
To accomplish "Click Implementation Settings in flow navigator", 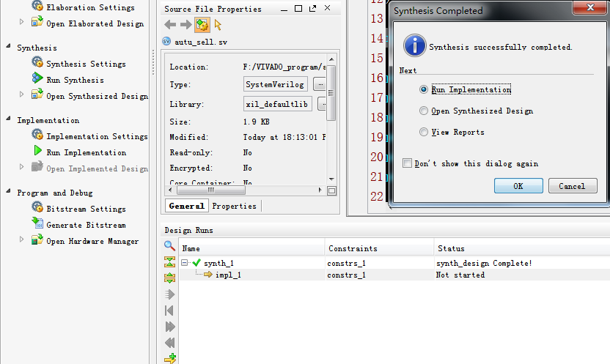I will (97, 136).
